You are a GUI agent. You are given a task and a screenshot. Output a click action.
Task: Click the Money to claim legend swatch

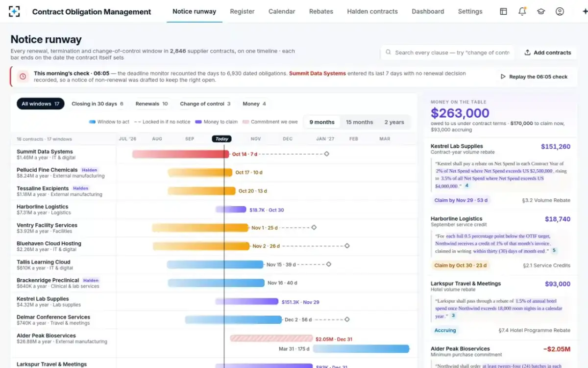pyautogui.click(x=198, y=122)
